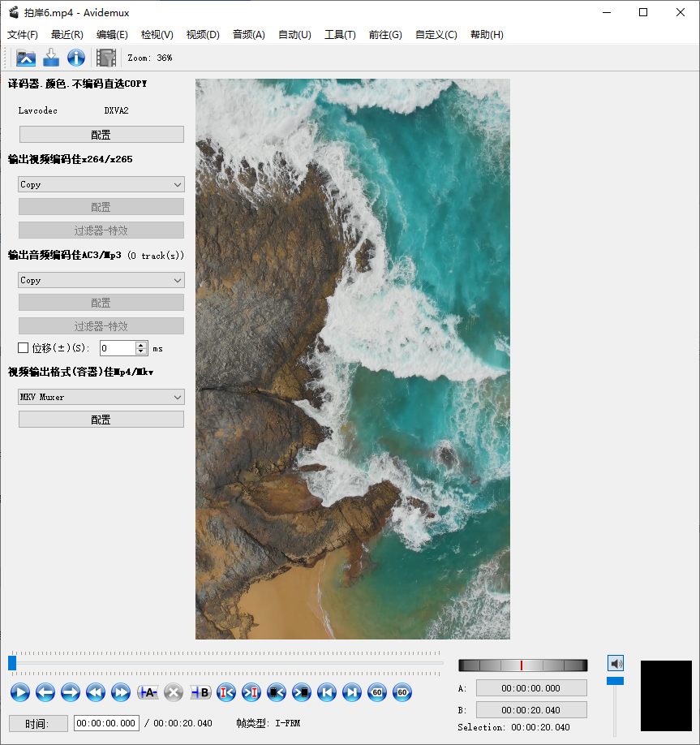Click the 时间 button
The height and width of the screenshot is (745, 700).
[x=38, y=723]
